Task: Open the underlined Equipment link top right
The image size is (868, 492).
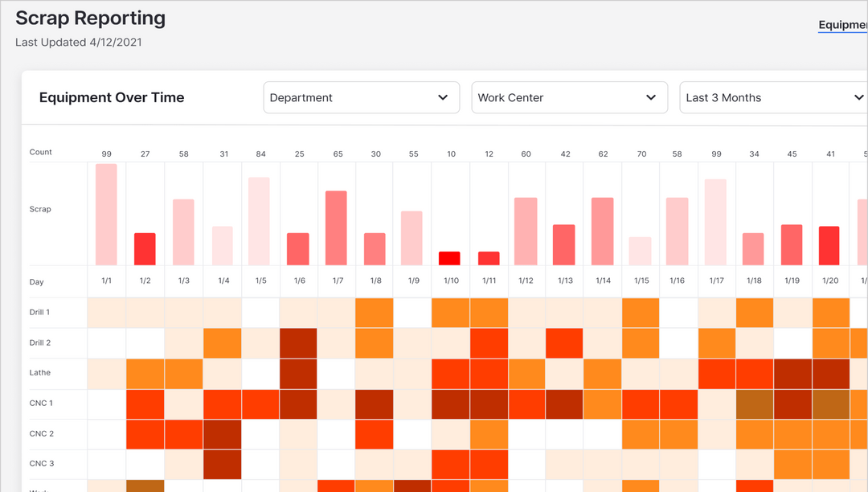Action: coord(842,24)
